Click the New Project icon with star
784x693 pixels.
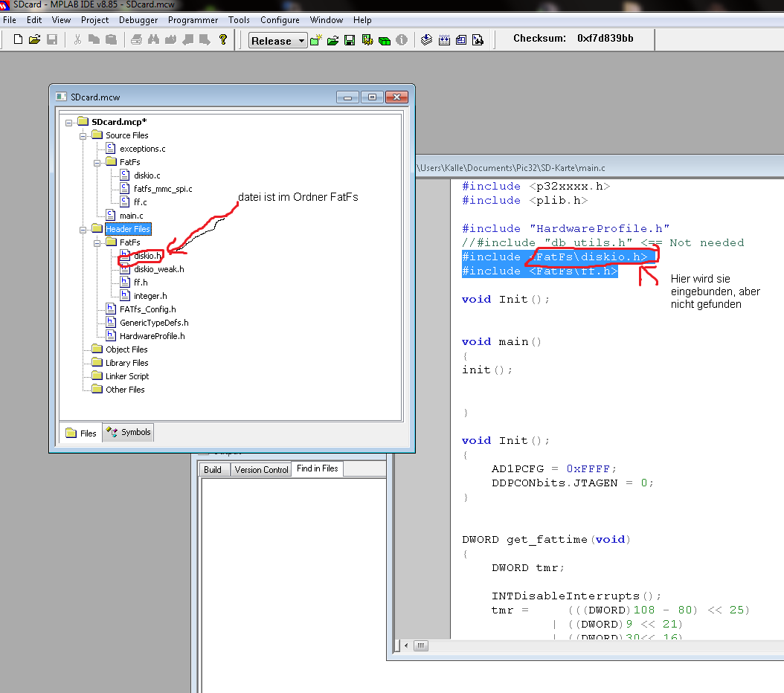(x=316, y=40)
